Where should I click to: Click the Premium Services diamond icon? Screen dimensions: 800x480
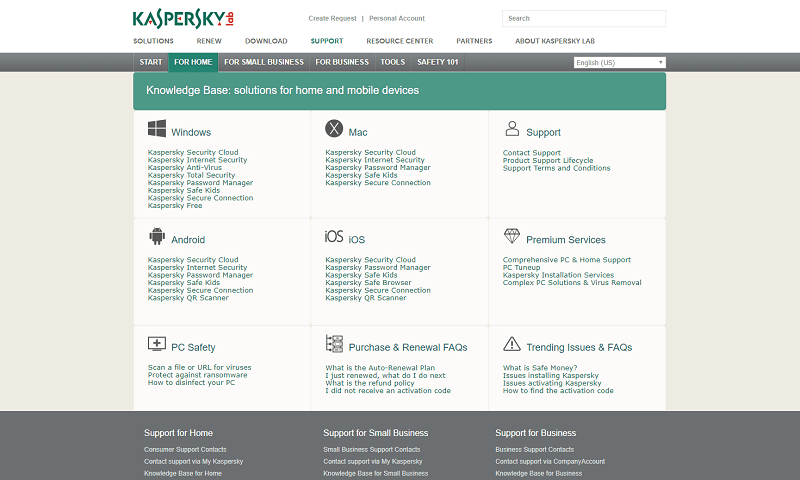pos(512,236)
